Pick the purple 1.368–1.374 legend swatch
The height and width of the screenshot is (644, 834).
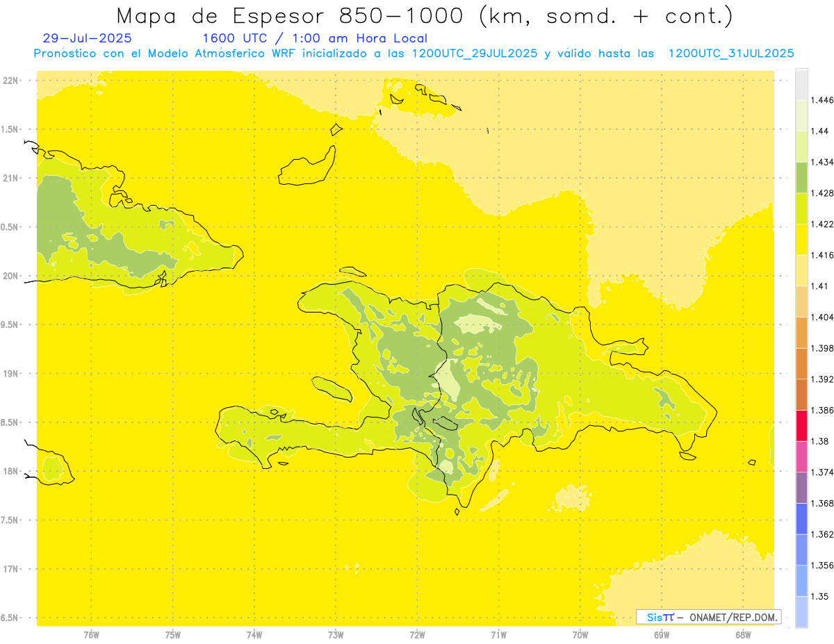pyautogui.click(x=801, y=488)
